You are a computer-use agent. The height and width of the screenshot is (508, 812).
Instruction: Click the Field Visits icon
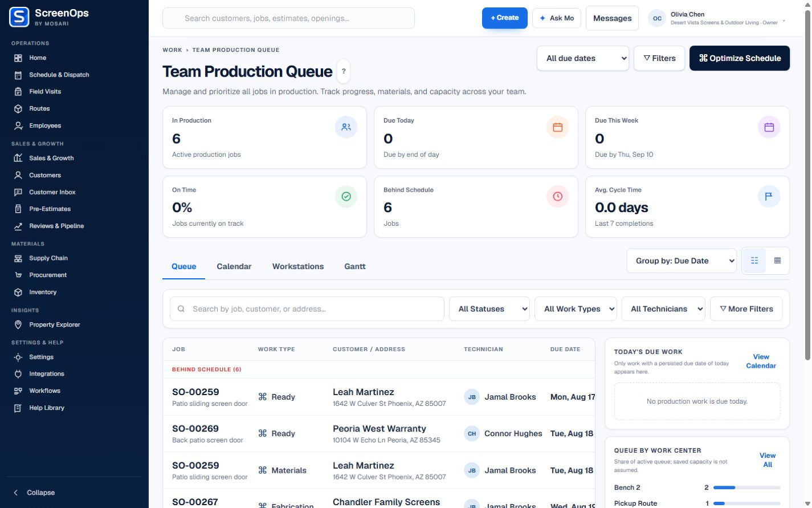[x=18, y=92]
